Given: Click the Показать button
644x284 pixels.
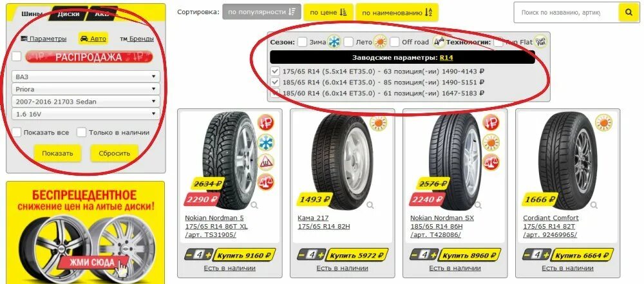Looking at the screenshot, I should [57, 153].
